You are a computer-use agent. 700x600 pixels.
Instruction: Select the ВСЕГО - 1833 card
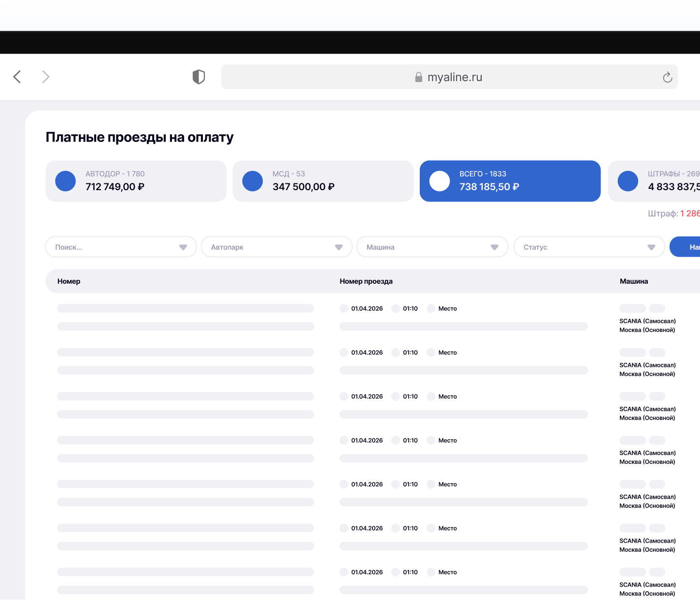click(510, 181)
